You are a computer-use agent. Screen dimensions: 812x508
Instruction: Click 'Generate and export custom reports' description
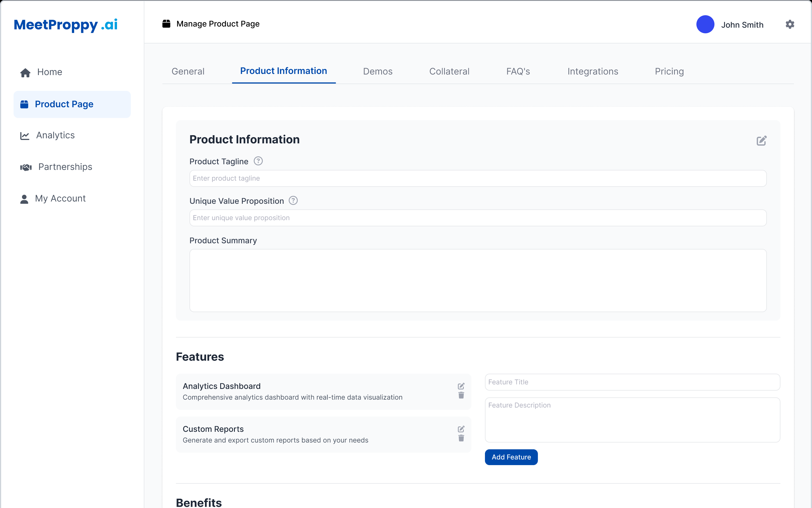275,440
